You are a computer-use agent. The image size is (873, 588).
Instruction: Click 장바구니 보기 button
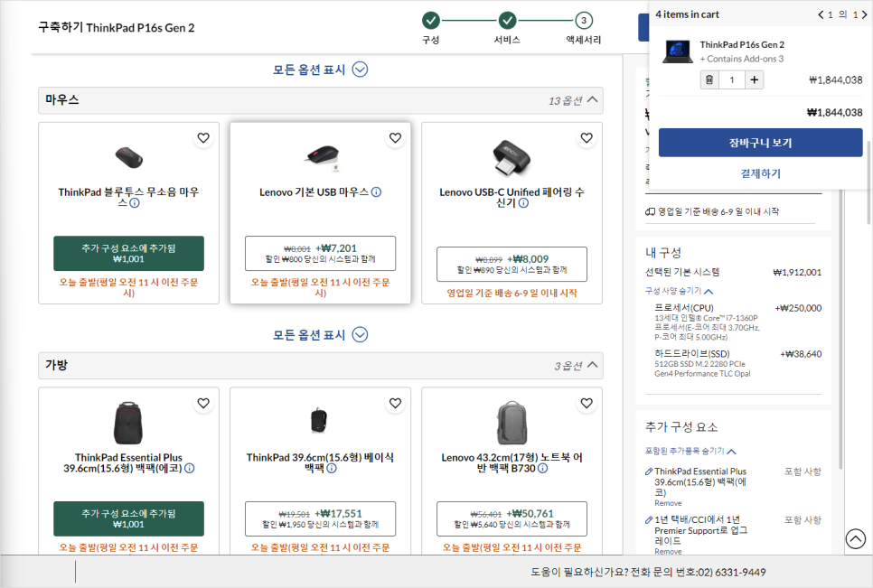coord(761,143)
